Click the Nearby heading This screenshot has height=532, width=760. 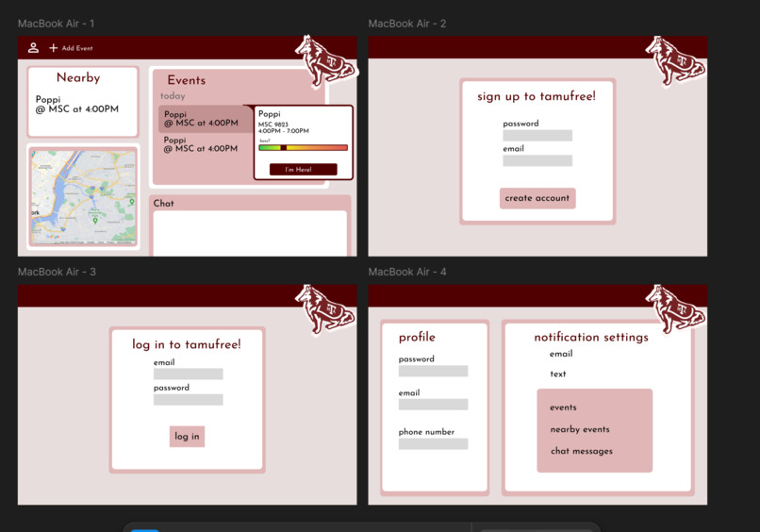pos(78,77)
